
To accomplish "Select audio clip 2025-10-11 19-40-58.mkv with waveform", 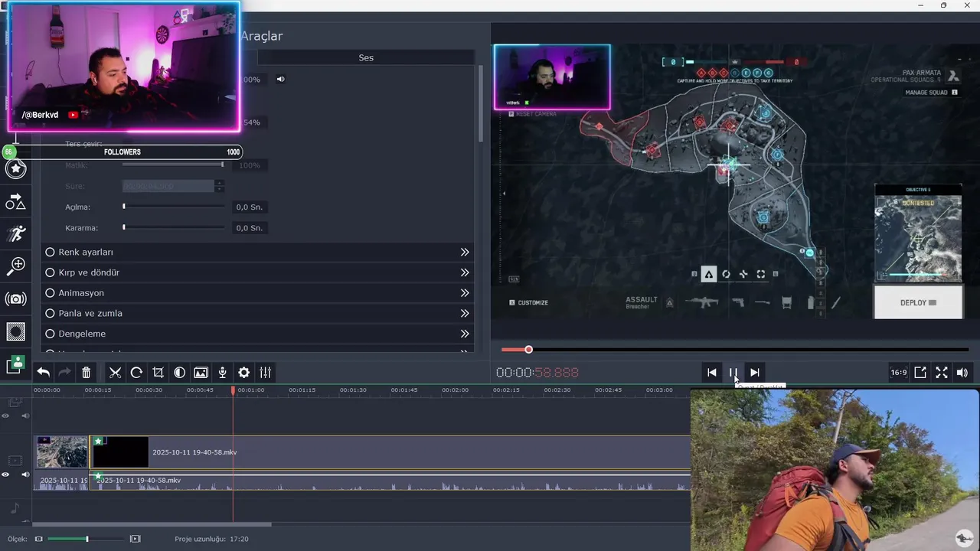I will point(391,481).
